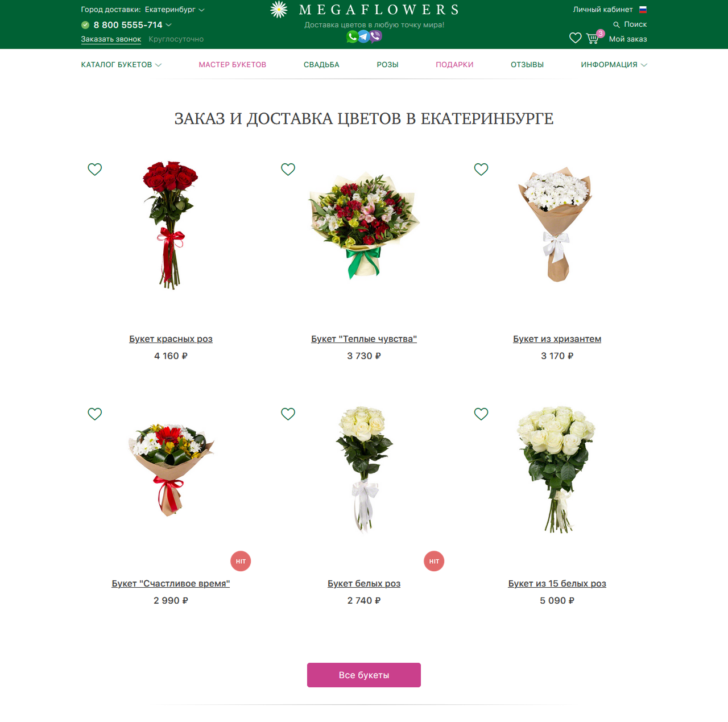Click the Megaflowers daisy logo
Image resolution: width=728 pixels, height=722 pixels.
[279, 10]
